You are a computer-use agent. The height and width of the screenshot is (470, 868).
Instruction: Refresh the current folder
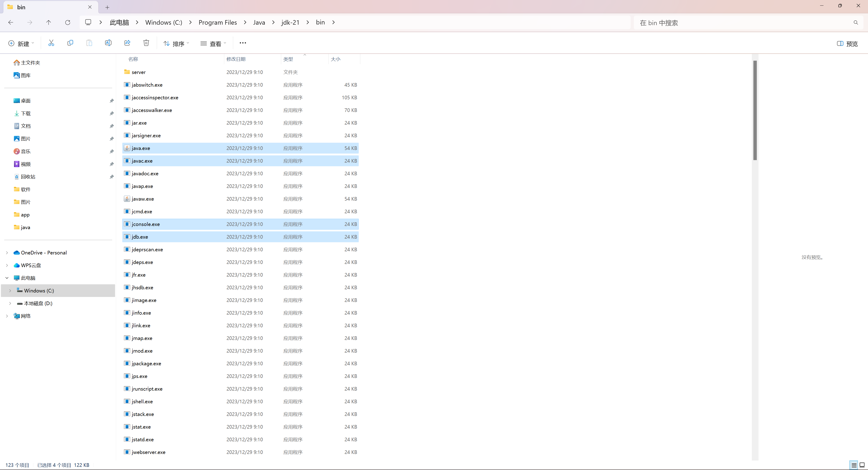tap(68, 22)
